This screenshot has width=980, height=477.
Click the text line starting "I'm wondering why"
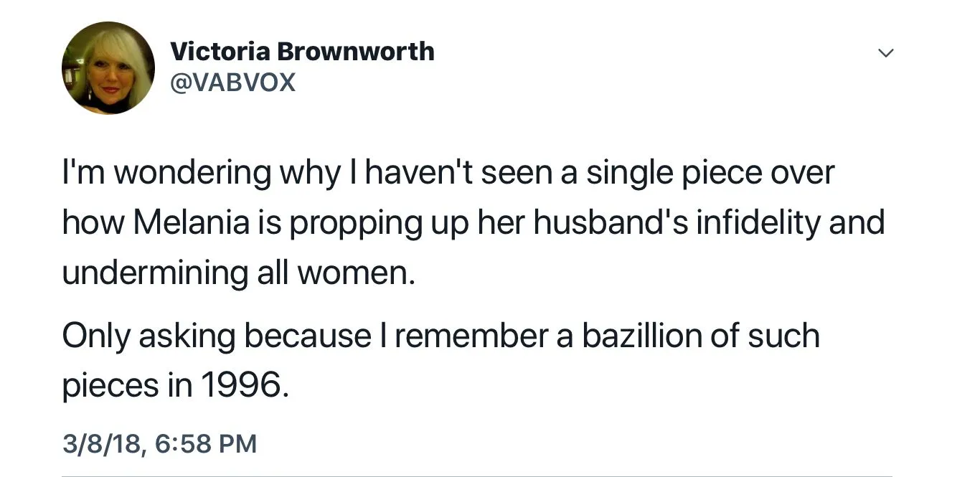[448, 173]
